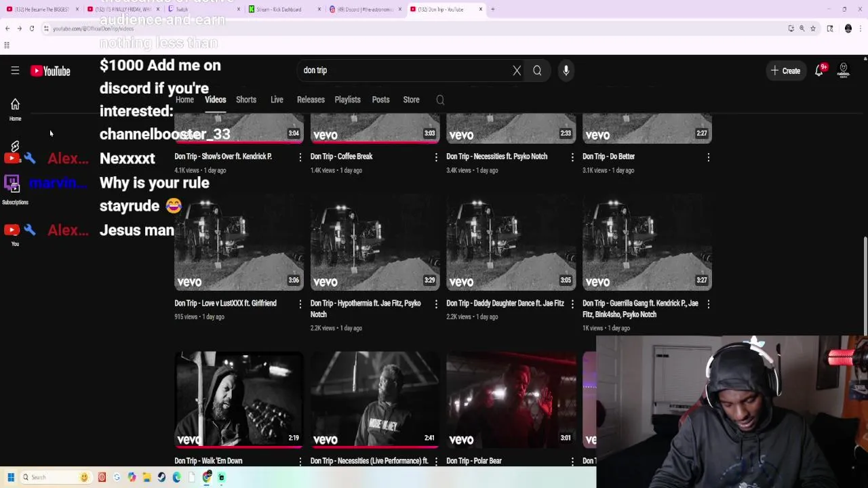Open the Playlists tab
The width and height of the screenshot is (868, 488).
[x=347, y=100]
